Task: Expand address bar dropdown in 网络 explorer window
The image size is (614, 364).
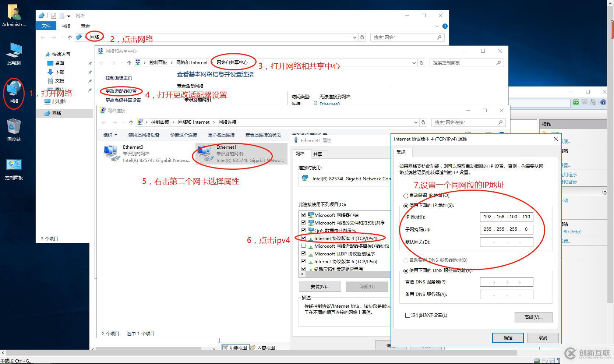Action: pyautogui.click(x=354, y=37)
